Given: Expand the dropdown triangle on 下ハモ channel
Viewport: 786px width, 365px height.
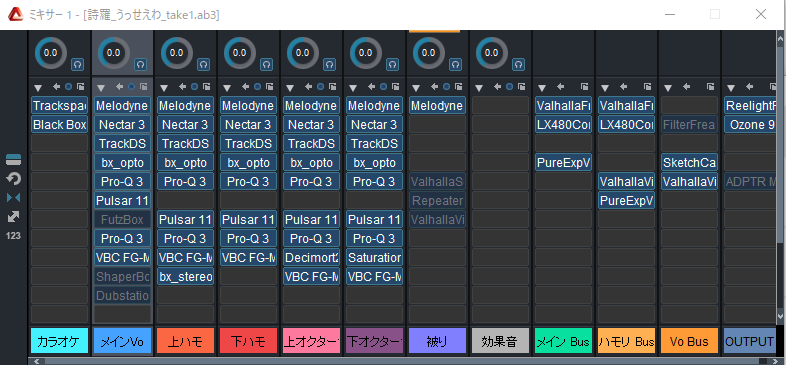Looking at the screenshot, I should tap(227, 88).
